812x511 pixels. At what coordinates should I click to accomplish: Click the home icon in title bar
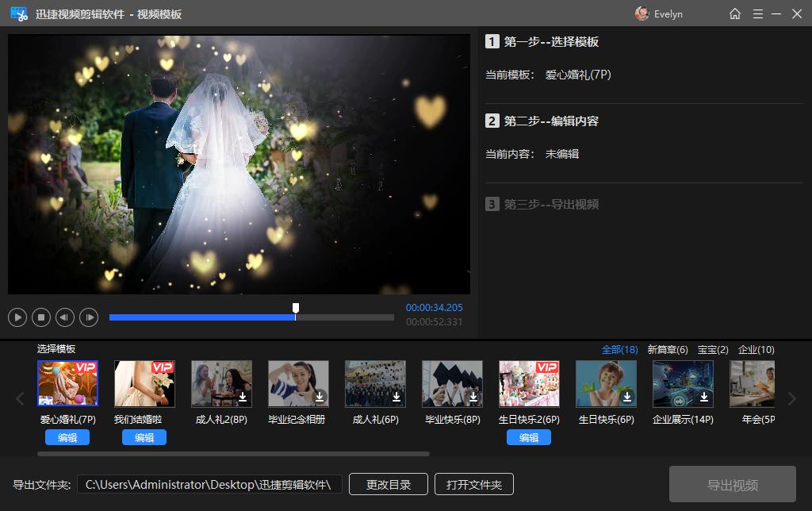click(734, 13)
